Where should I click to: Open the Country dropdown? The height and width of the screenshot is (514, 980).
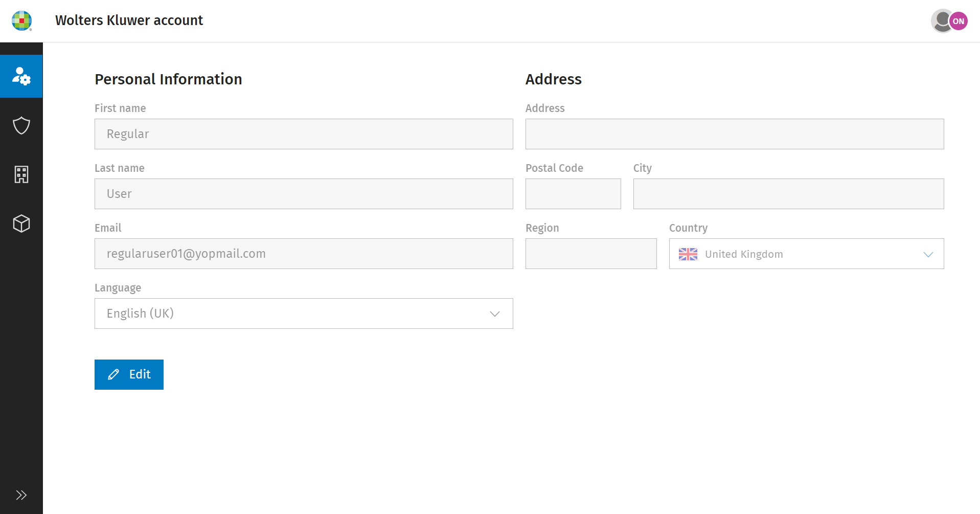click(x=806, y=254)
